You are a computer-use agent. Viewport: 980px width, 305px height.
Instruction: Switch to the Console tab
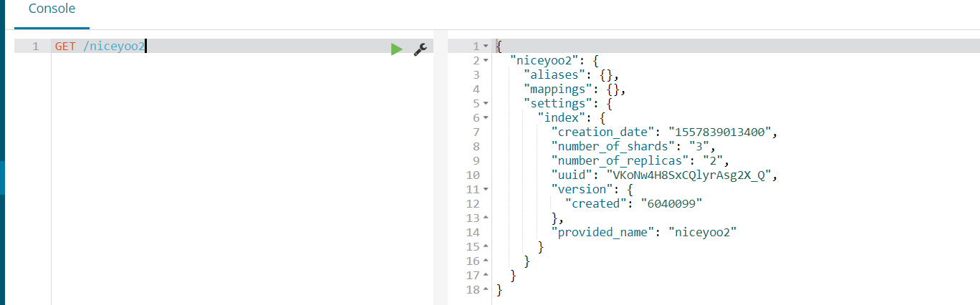52,9
